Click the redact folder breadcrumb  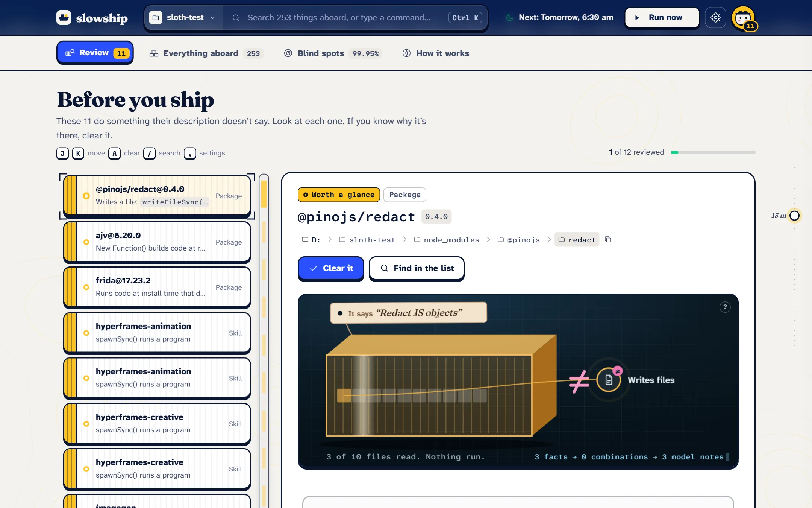click(x=577, y=240)
